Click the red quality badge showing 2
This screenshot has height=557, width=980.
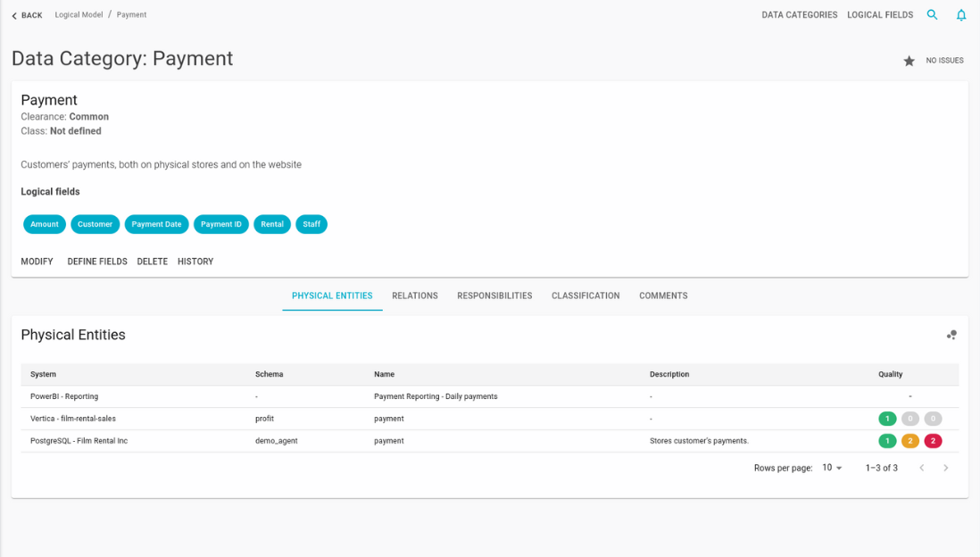933,441
